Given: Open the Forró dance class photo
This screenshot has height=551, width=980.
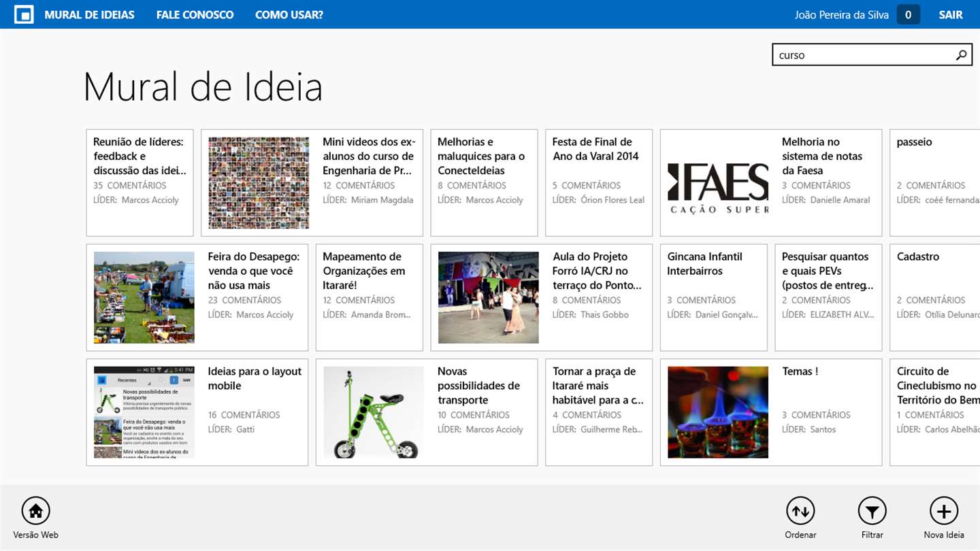Looking at the screenshot, I should pos(489,297).
